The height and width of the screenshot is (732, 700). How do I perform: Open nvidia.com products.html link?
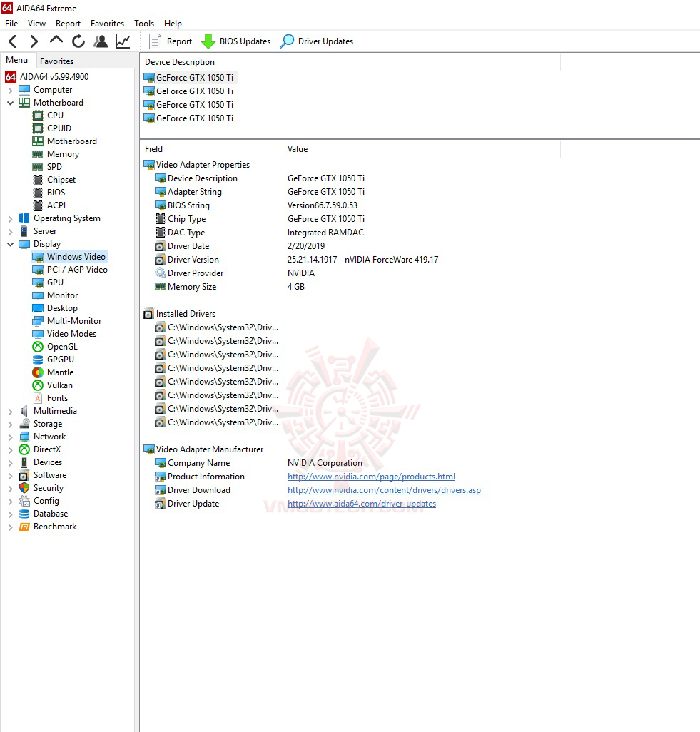point(371,477)
